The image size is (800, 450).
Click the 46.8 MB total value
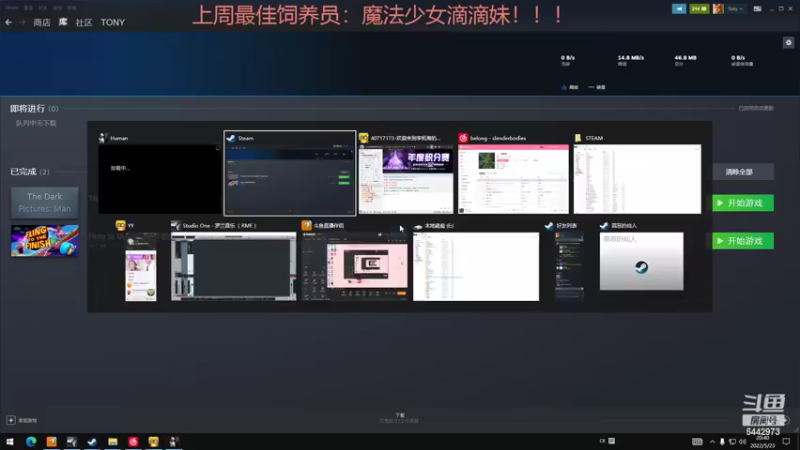[x=685, y=58]
